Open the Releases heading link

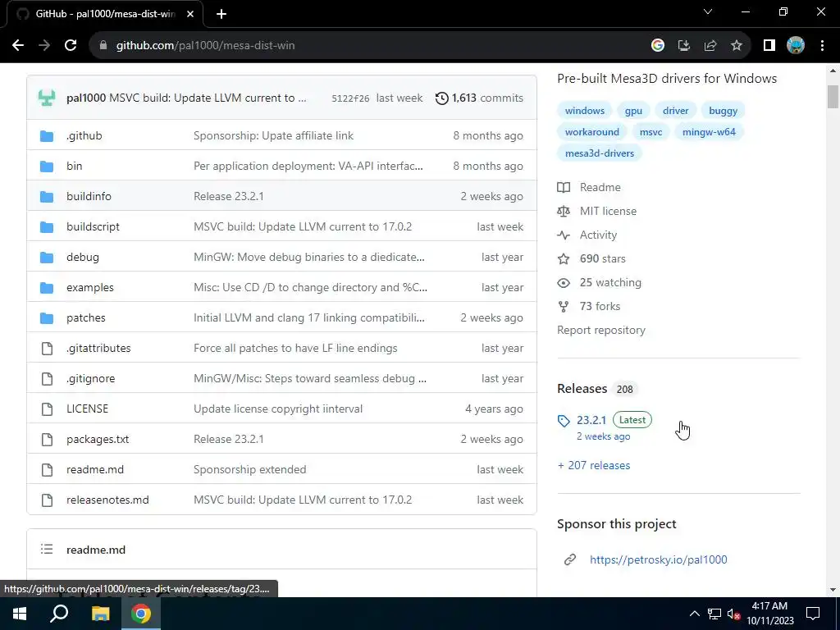pos(582,388)
